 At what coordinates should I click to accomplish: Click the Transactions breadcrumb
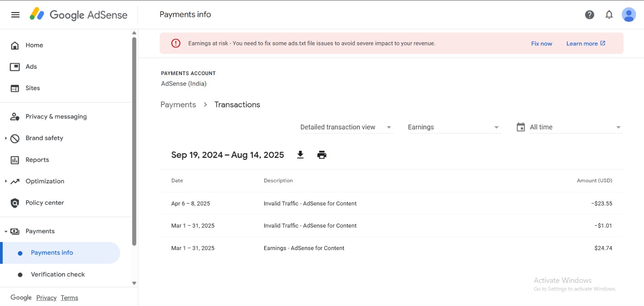[x=237, y=105]
